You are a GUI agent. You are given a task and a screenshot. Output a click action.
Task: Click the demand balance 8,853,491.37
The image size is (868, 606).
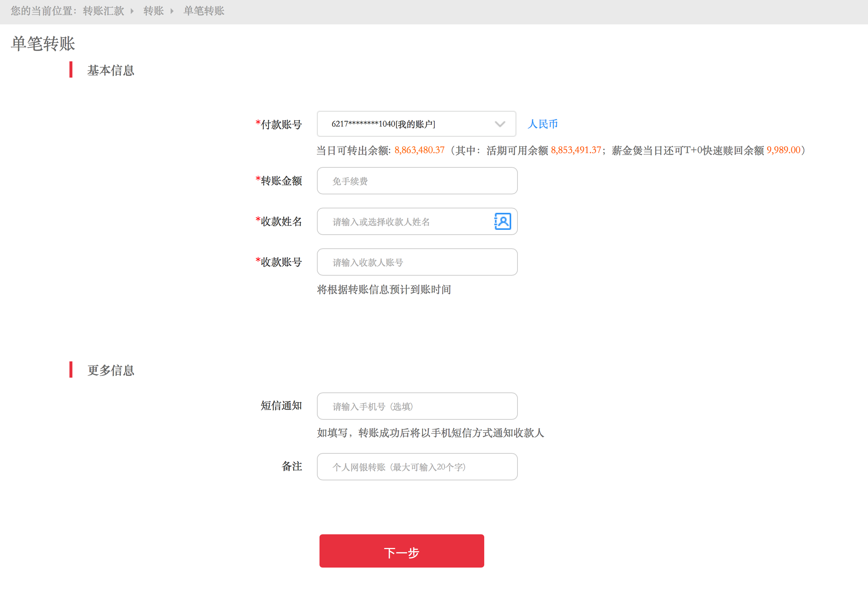click(576, 150)
